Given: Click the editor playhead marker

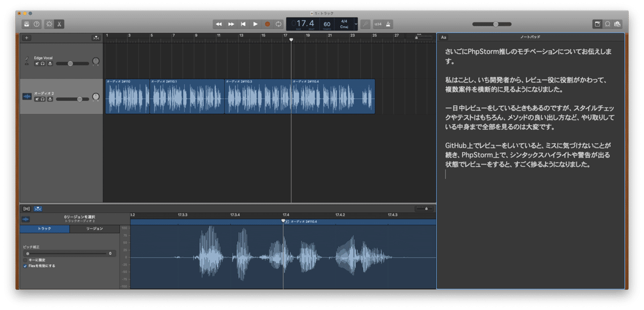Looking at the screenshot, I should [x=283, y=220].
